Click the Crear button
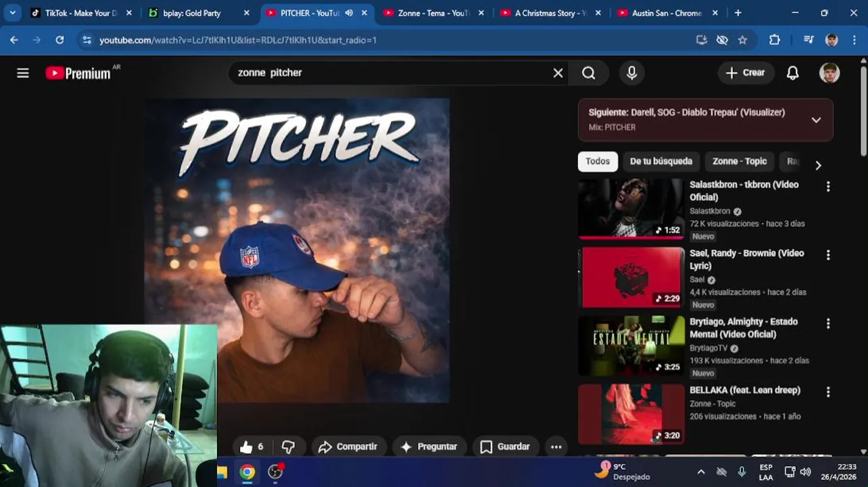868x487 pixels. click(746, 73)
